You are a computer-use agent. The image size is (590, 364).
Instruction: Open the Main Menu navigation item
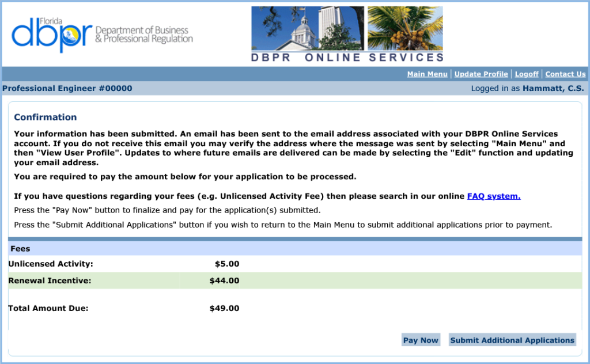click(427, 74)
